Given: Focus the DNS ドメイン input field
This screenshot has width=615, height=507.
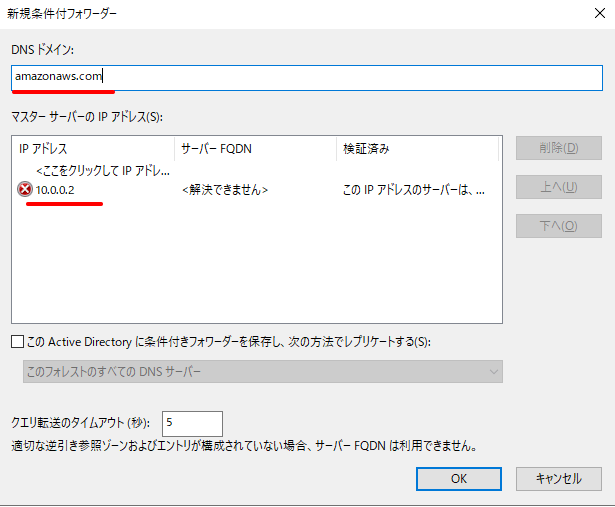Looking at the screenshot, I should point(307,78).
